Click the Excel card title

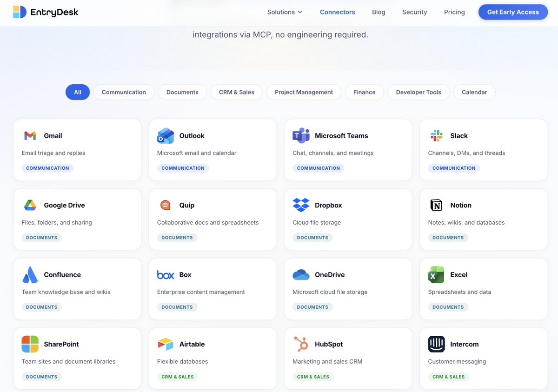click(459, 275)
